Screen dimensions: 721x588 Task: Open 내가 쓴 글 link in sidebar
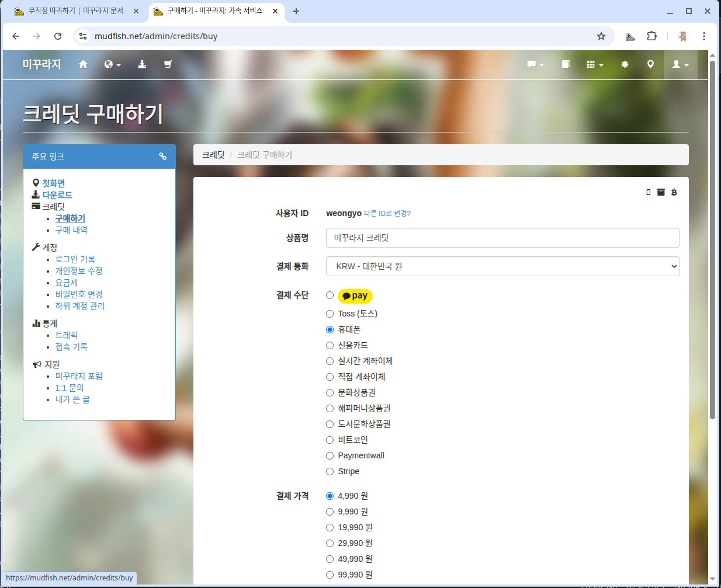[72, 399]
